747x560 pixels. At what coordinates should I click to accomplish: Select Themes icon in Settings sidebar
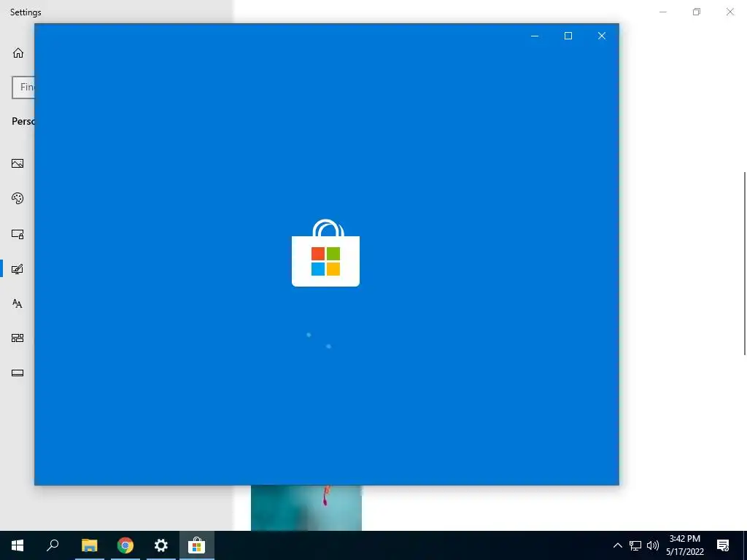(18, 269)
